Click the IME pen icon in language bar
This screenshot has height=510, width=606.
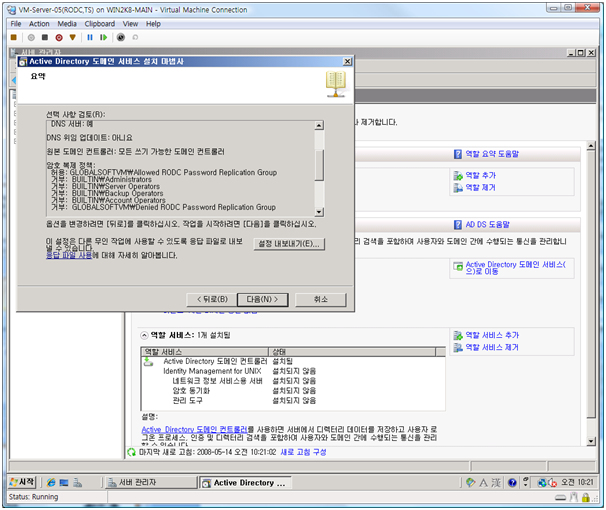[x=470, y=483]
